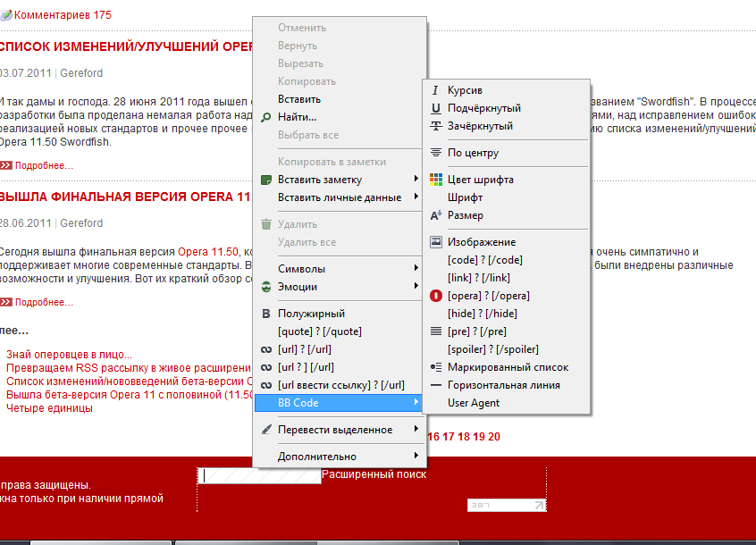Choose Вставить from the context menu
The height and width of the screenshot is (545, 756).
tap(340, 99)
